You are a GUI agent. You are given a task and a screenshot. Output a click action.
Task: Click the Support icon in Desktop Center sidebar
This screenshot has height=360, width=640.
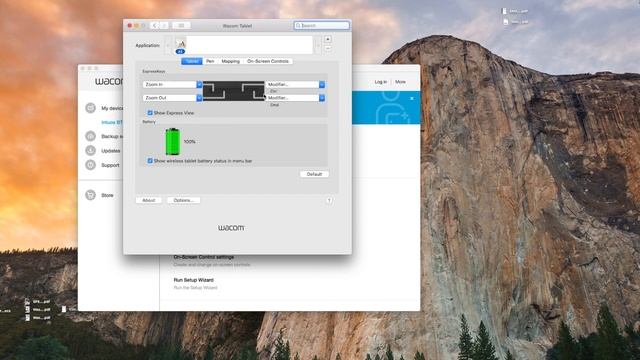91,165
